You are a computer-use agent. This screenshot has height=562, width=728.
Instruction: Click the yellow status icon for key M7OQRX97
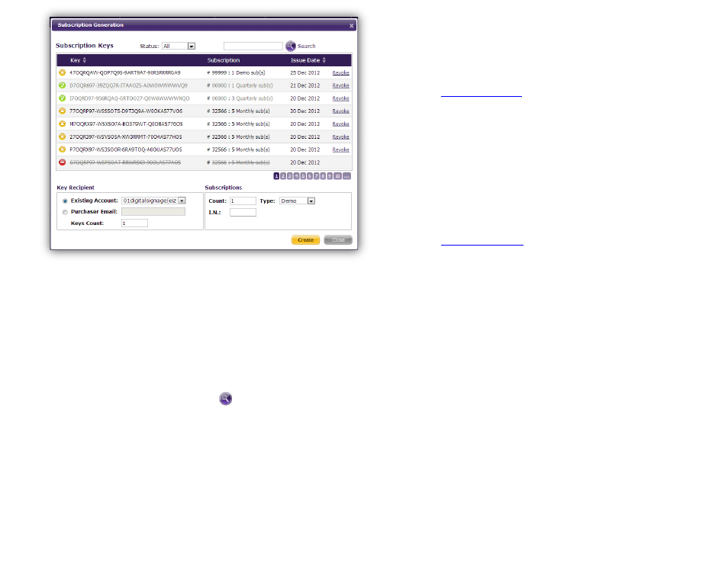[x=63, y=124]
